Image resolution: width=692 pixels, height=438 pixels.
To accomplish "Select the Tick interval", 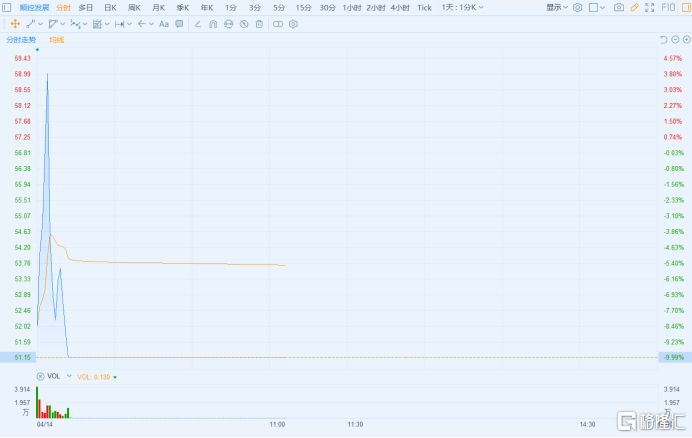I will 425,8.
